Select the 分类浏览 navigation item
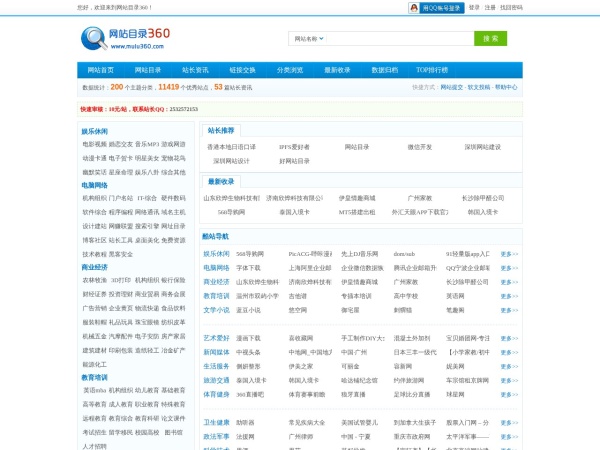Screen dimensions: 600x450 pos(290,70)
